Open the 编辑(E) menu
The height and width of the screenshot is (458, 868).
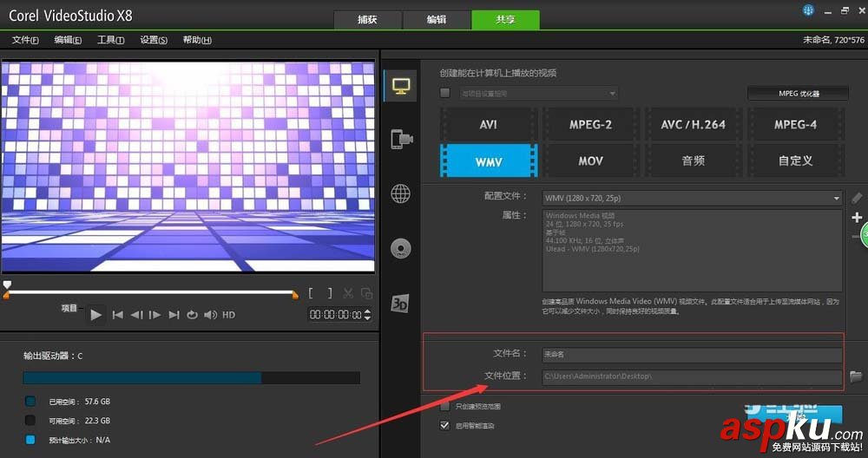point(68,40)
